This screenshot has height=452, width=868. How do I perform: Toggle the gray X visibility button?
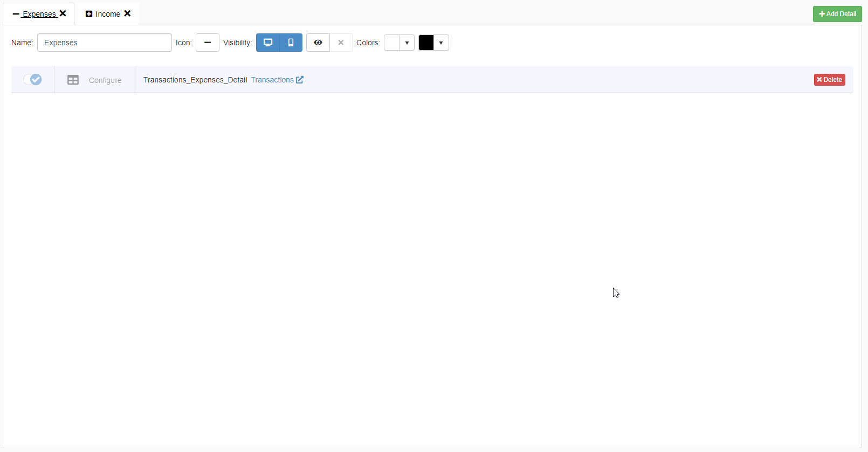(341, 43)
